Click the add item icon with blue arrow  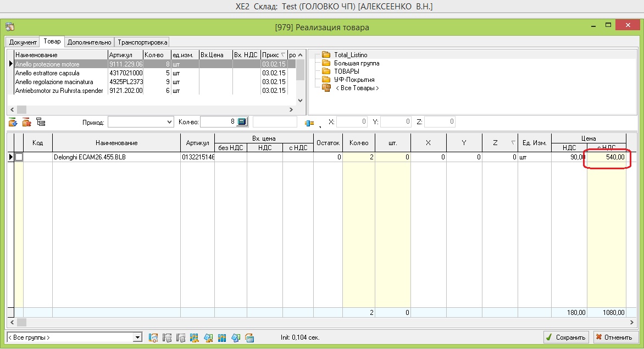[x=13, y=122]
